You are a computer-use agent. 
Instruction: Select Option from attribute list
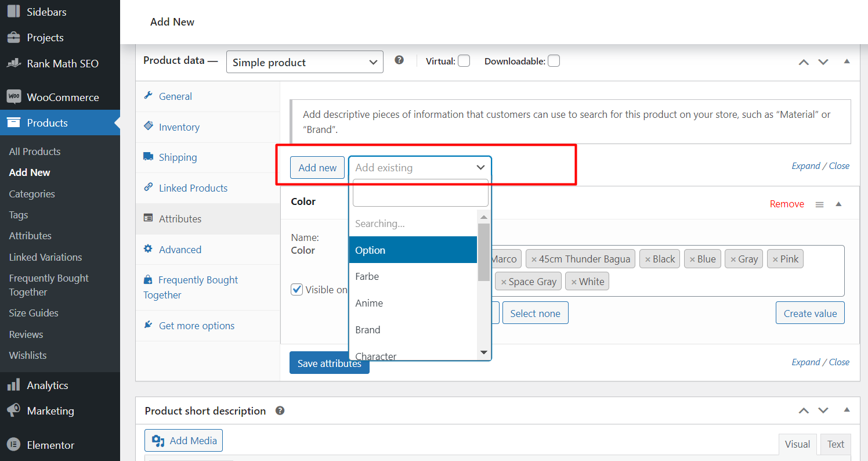(413, 250)
